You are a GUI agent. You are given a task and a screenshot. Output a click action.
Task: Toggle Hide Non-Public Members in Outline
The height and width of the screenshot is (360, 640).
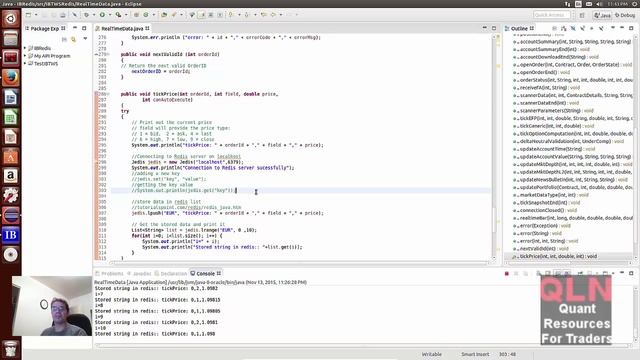(591, 28)
